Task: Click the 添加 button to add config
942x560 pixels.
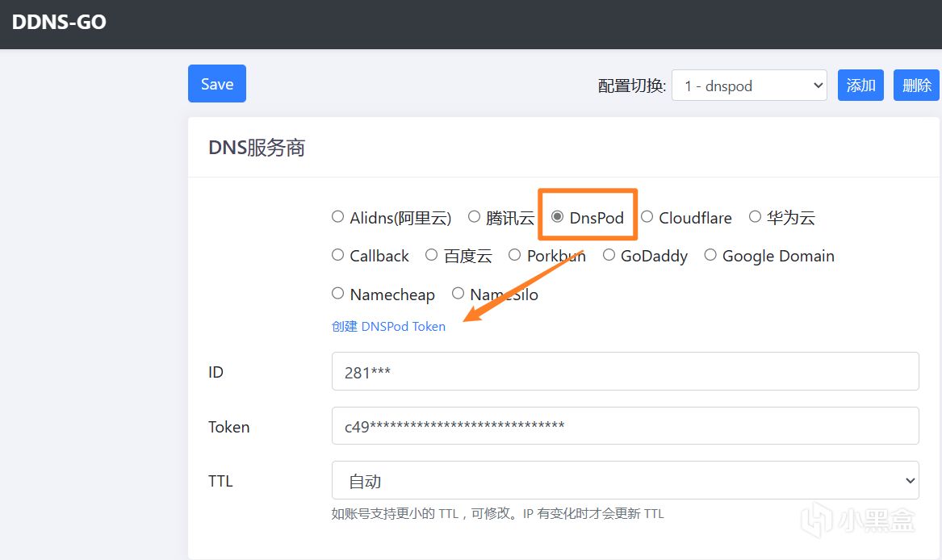Action: pos(860,85)
